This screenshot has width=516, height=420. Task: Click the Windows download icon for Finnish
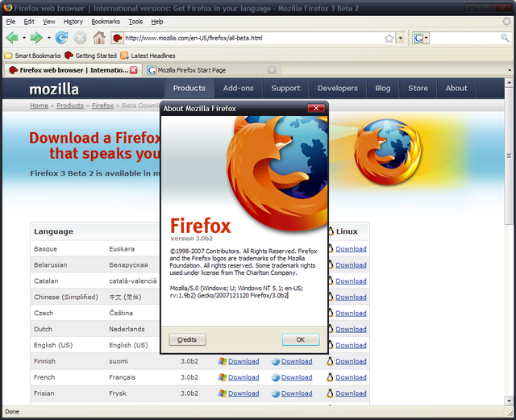(223, 361)
